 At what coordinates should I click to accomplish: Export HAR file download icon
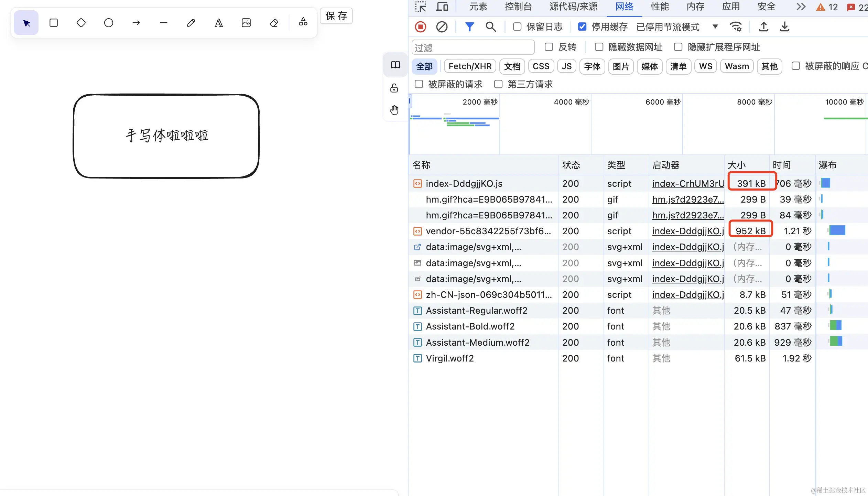[x=785, y=27]
